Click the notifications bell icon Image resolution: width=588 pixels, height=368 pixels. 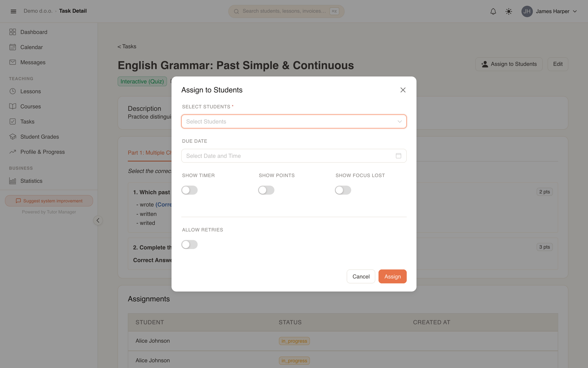[493, 11]
